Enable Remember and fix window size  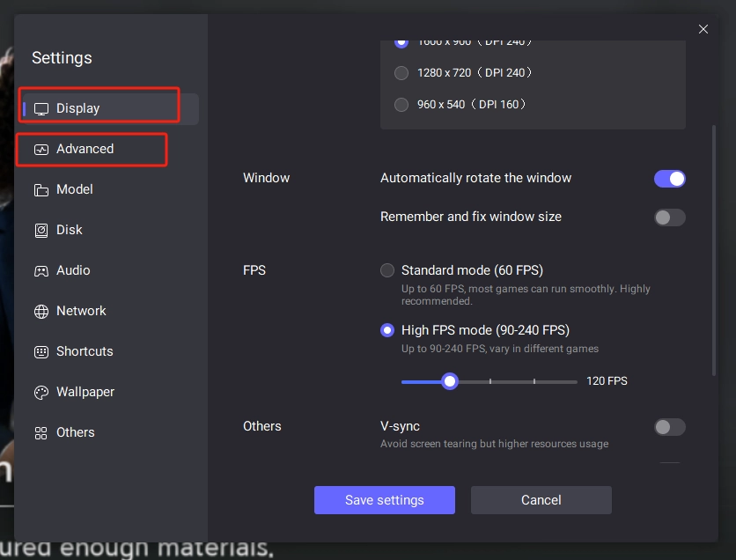pyautogui.click(x=670, y=217)
